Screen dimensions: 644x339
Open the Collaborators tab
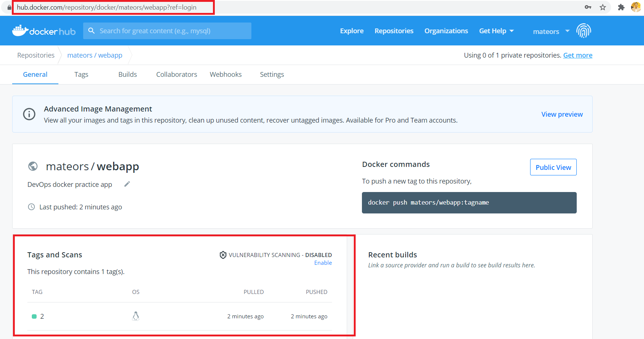[177, 74]
